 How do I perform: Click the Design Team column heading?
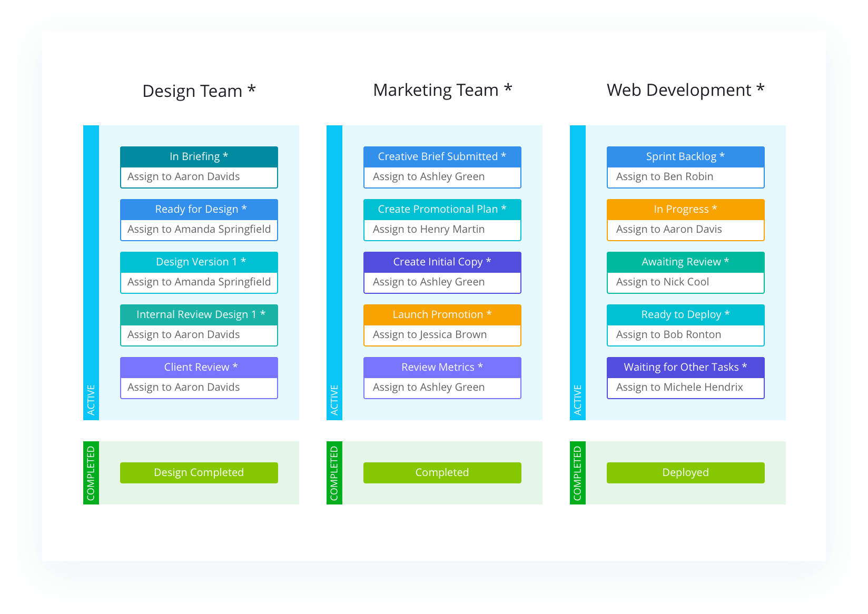point(199,91)
